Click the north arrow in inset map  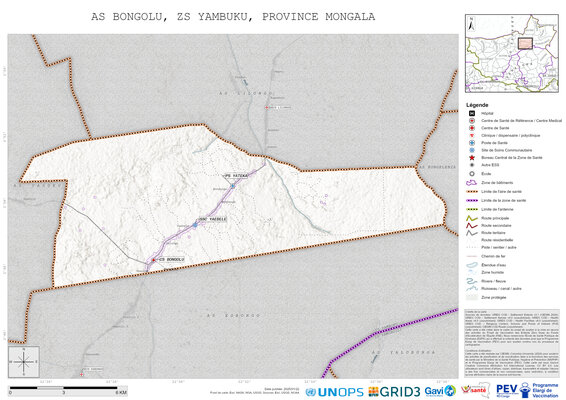(471, 25)
